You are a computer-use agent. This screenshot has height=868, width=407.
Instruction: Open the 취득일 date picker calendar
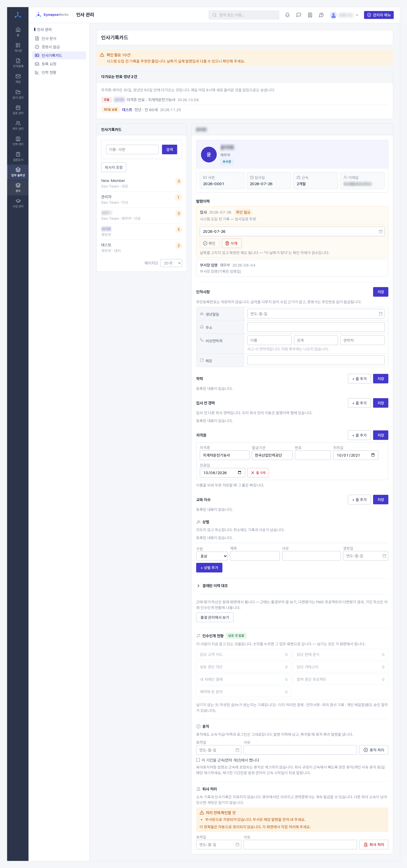(373, 455)
